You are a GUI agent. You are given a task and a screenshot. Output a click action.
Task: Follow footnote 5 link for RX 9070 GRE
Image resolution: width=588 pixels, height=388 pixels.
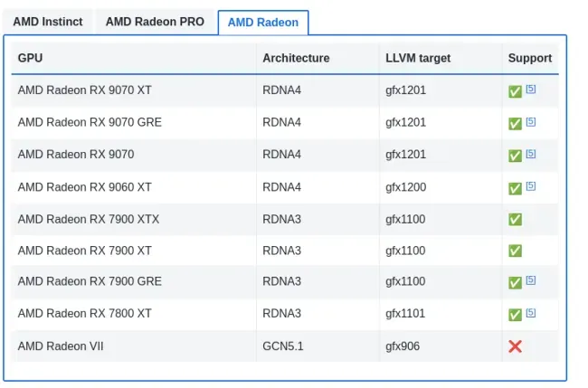click(531, 121)
